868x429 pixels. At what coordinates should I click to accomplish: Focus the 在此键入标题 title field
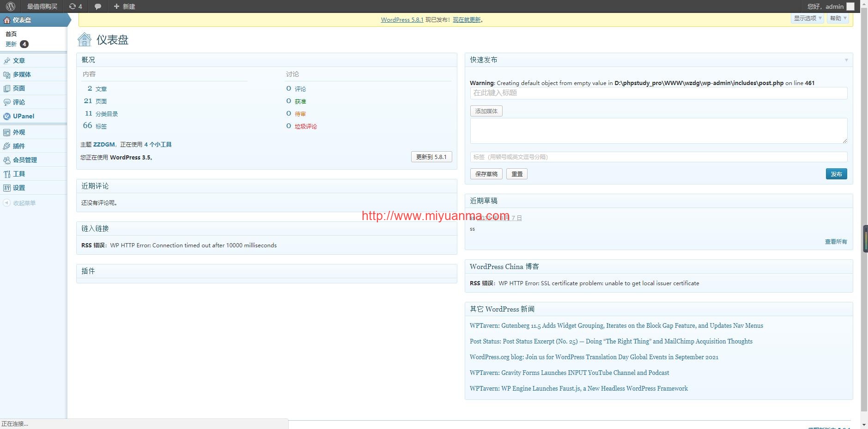tap(659, 93)
